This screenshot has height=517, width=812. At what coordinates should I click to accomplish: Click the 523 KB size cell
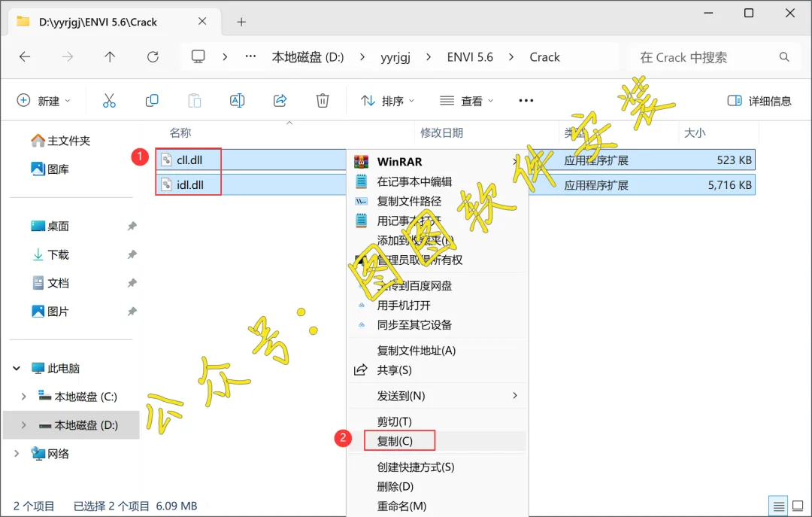[x=734, y=160]
